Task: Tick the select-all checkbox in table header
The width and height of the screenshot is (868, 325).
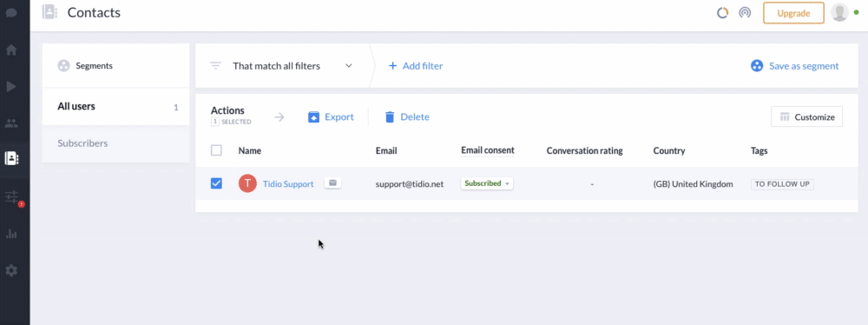Action: 216,150
